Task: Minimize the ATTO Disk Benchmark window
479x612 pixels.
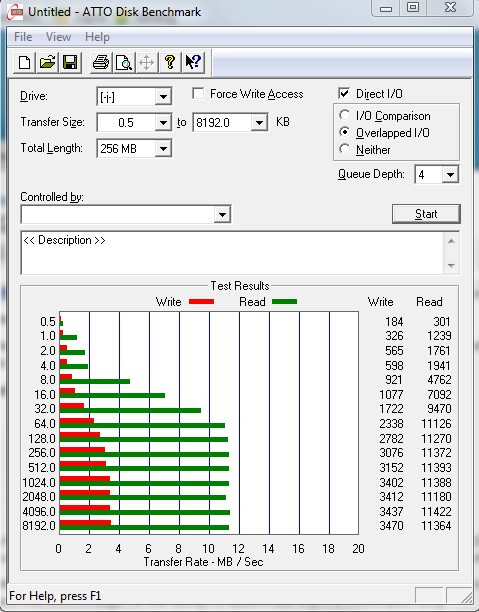Action: [386, 8]
